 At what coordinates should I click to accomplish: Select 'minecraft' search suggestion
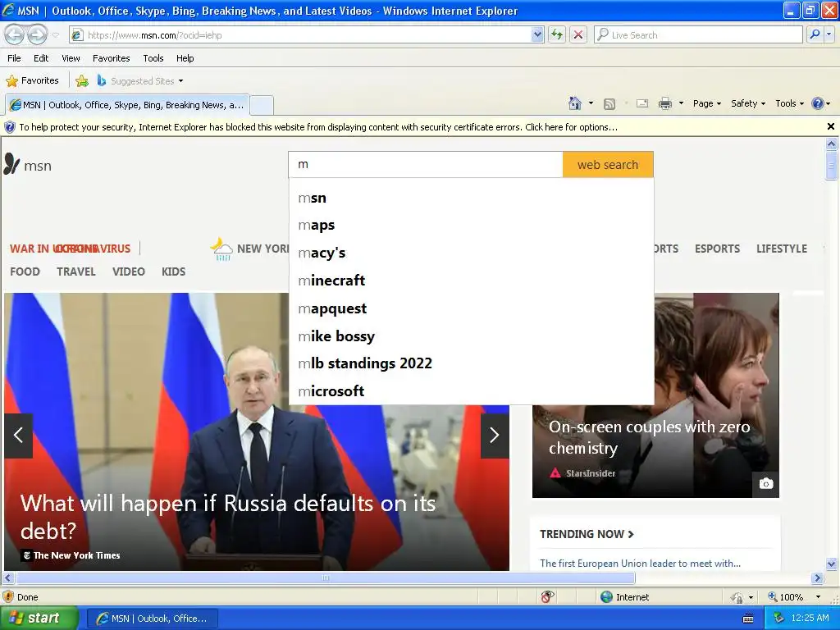click(472, 281)
